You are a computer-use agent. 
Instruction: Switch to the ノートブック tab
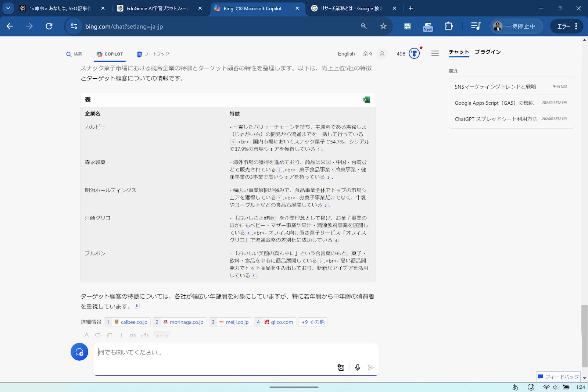153,54
